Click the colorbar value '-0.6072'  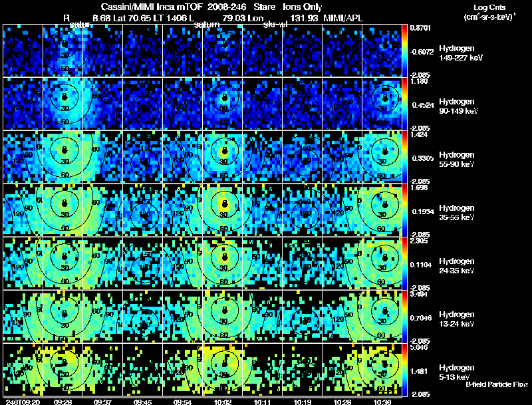(422, 52)
